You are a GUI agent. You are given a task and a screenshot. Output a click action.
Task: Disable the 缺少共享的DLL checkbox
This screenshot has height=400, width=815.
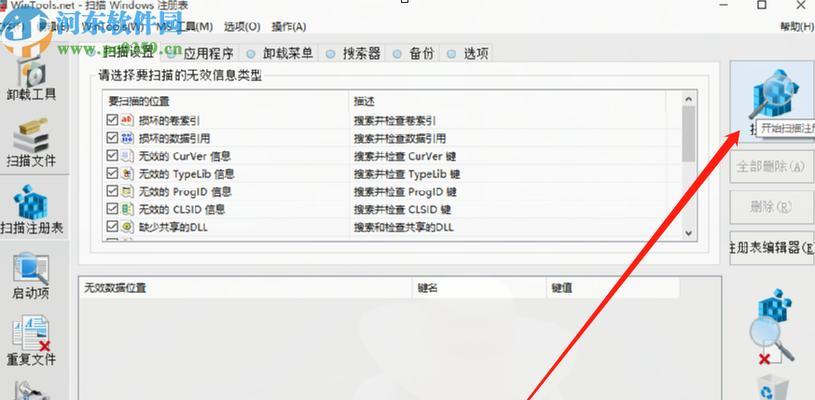(112, 226)
